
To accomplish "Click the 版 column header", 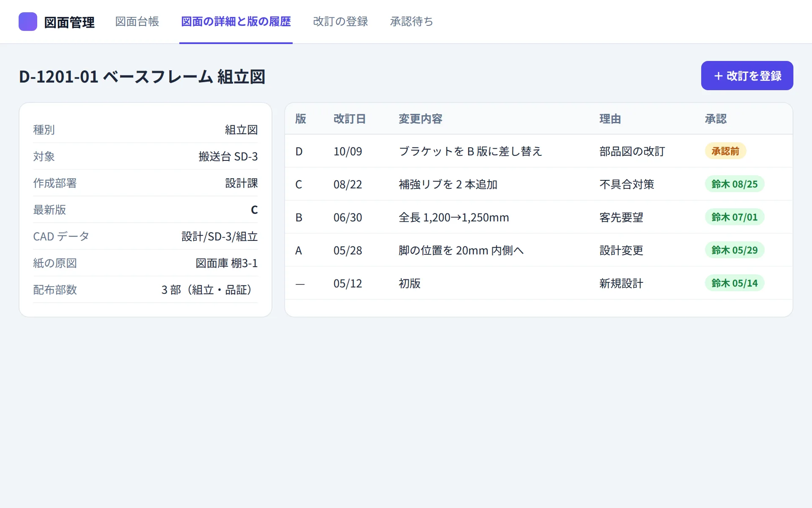I will coord(301,119).
